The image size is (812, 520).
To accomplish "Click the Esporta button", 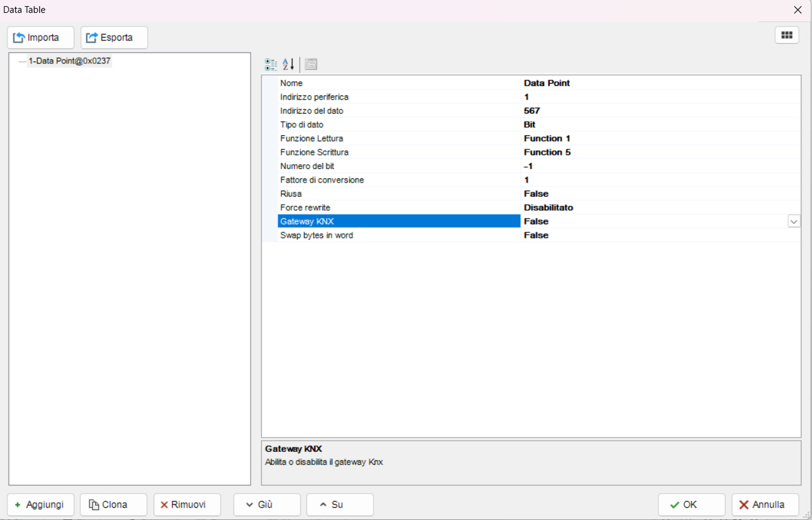I will 114,37.
